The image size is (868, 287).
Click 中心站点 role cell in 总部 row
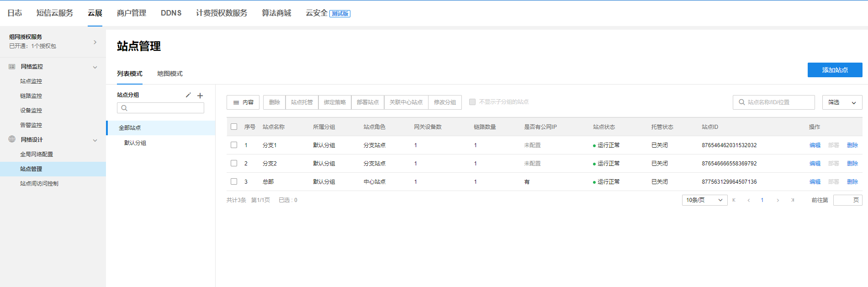click(x=375, y=182)
